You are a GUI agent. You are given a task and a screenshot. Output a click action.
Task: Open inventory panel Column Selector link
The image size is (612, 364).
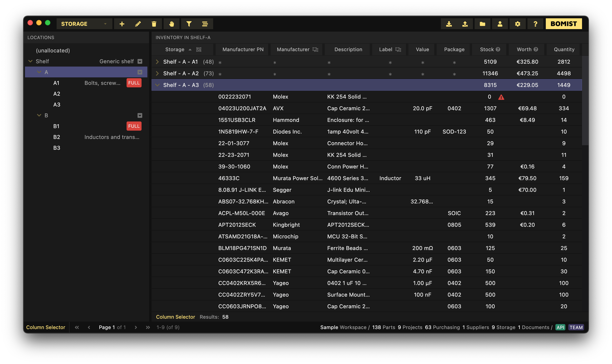point(175,317)
